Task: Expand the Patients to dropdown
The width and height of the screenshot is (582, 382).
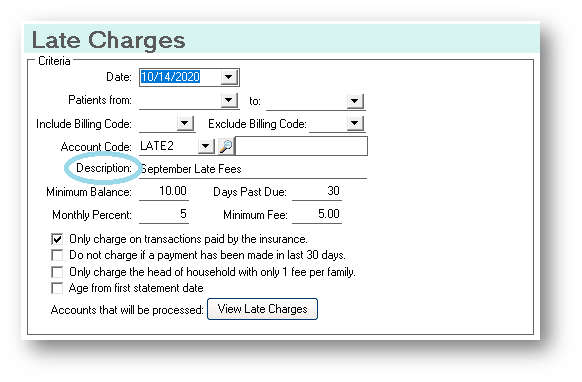Action: pyautogui.click(x=355, y=101)
